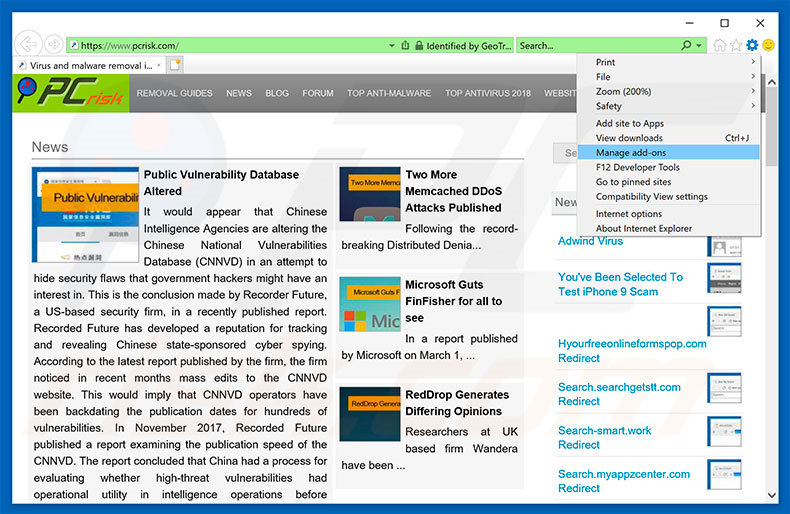This screenshot has width=790, height=514.
Task: Expand the Safety submenu
Action: (668, 106)
